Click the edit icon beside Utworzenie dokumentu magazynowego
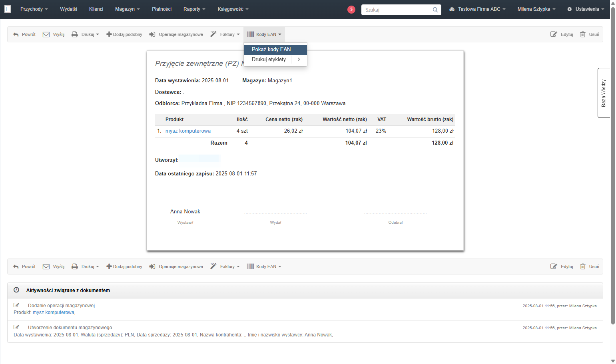This screenshot has width=616, height=364. coord(16,327)
